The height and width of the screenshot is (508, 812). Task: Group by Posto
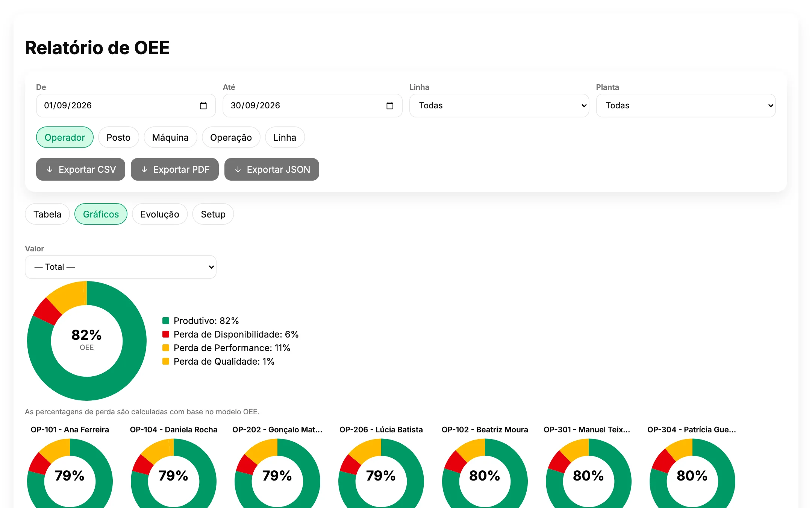[118, 137]
